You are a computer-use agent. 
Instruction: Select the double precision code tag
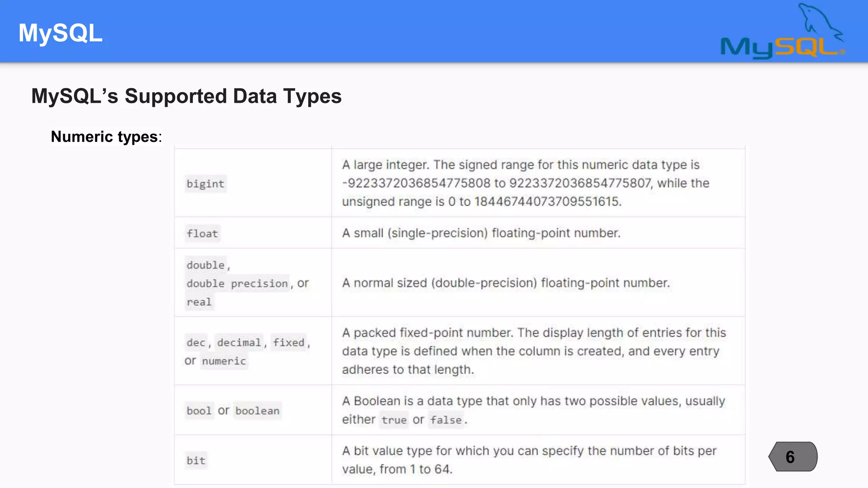coord(237,283)
